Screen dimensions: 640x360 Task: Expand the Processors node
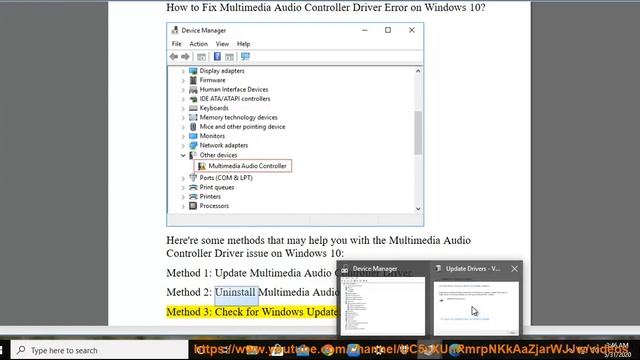point(183,207)
